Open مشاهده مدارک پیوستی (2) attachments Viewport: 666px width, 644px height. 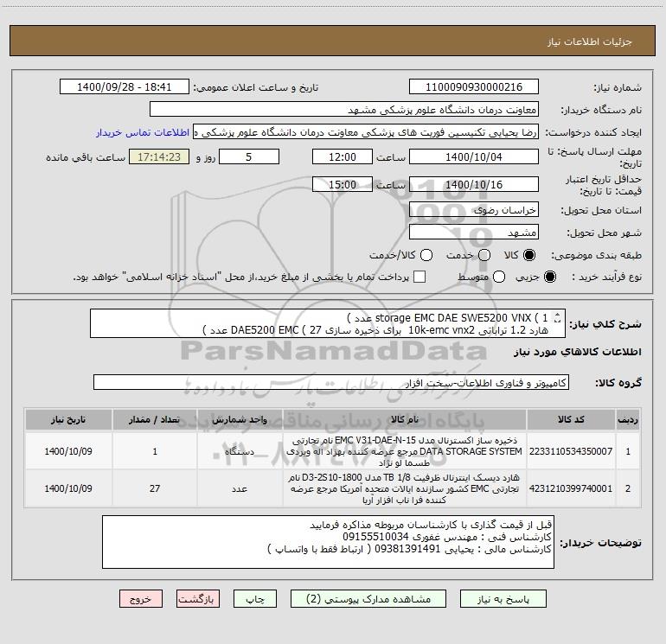point(368,598)
